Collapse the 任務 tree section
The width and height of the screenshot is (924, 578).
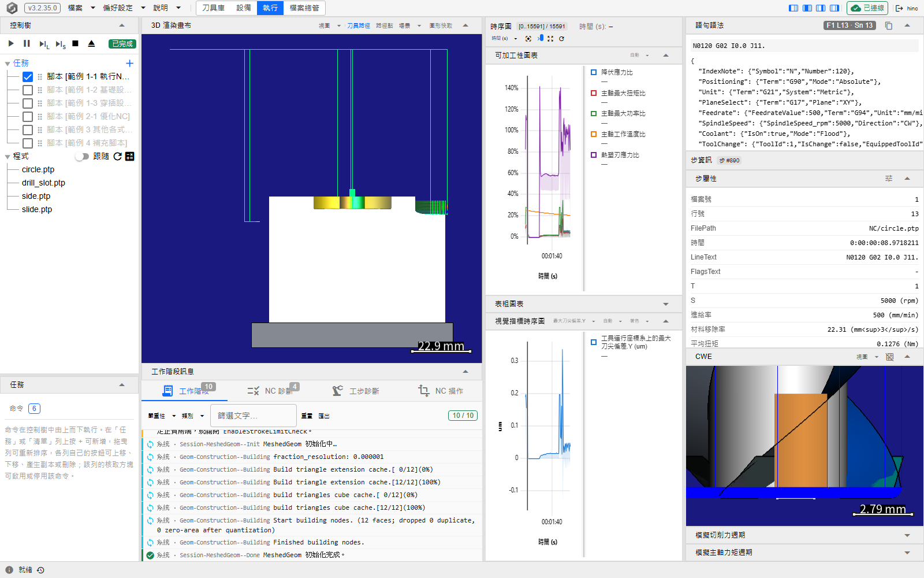(8, 64)
